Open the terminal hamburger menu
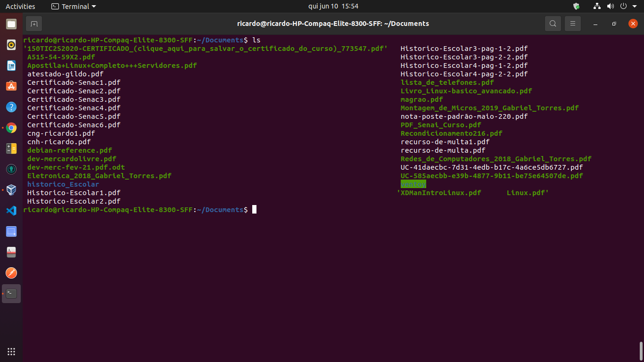 coord(573,24)
